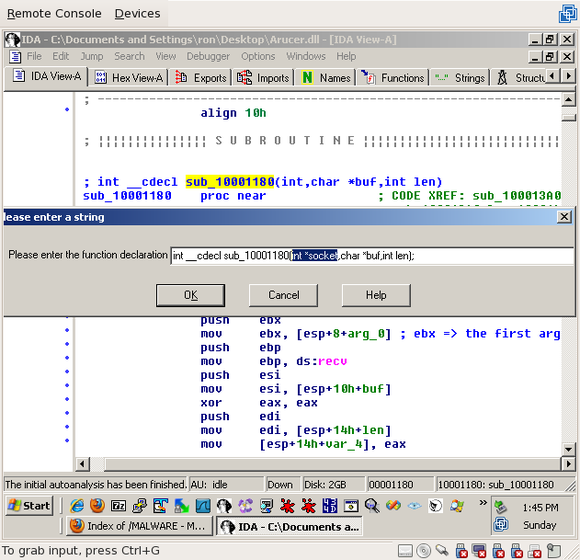Click the white bird quick launch icon

click(x=435, y=505)
